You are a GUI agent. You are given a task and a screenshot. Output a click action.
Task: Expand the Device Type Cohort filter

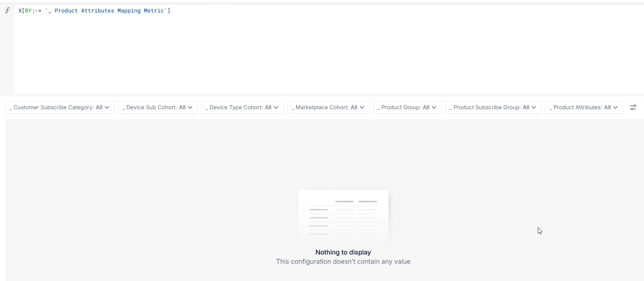pos(243,107)
